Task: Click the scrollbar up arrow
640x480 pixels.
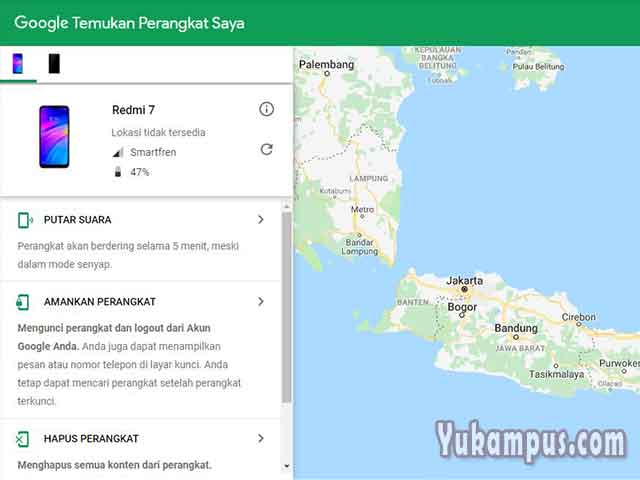Action: pos(287,205)
